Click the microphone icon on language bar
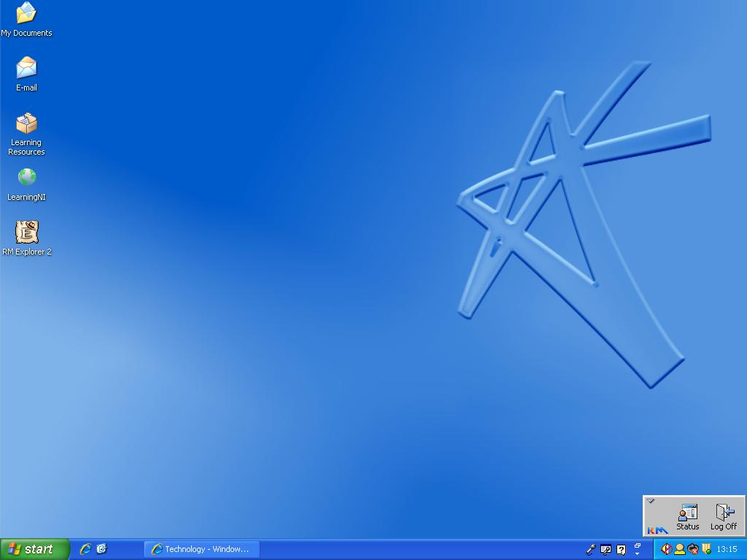The height and width of the screenshot is (560, 747). point(591,550)
